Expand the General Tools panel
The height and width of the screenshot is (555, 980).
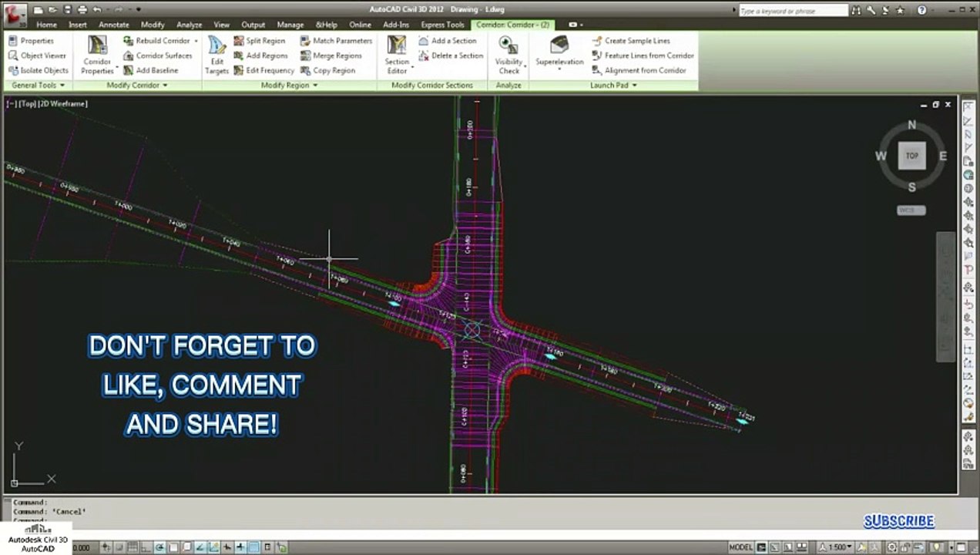tap(38, 86)
